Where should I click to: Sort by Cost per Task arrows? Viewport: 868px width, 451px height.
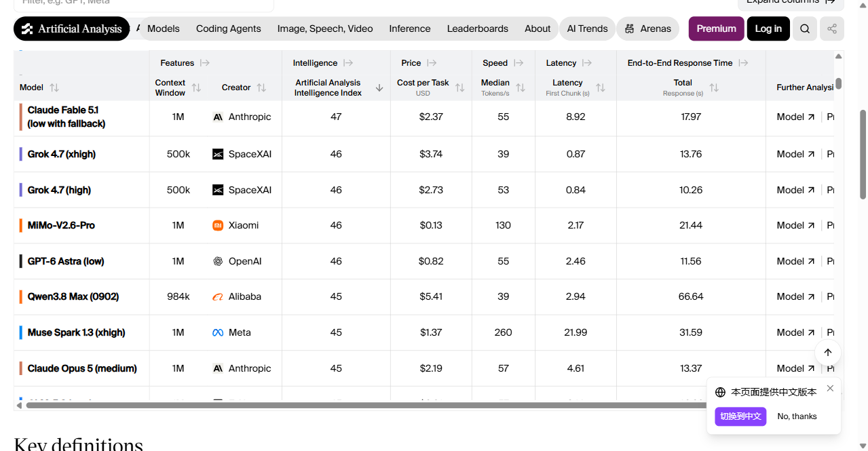[x=460, y=87]
